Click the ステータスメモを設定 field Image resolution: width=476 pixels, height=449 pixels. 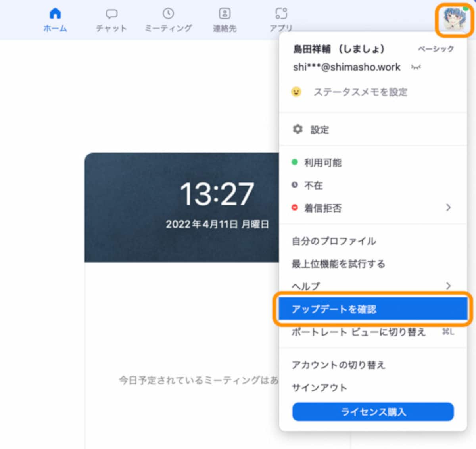coord(361,92)
